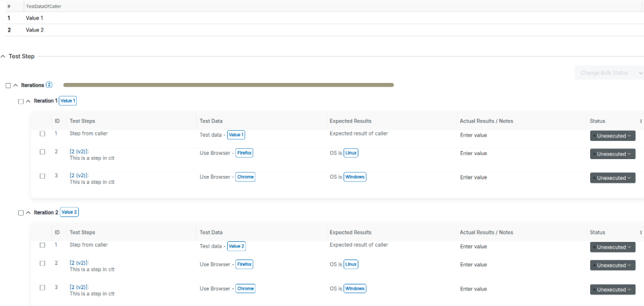Open the [2 (v2)] link in Iteration 1 step 2
This screenshot has height=306, width=644.
79,151
